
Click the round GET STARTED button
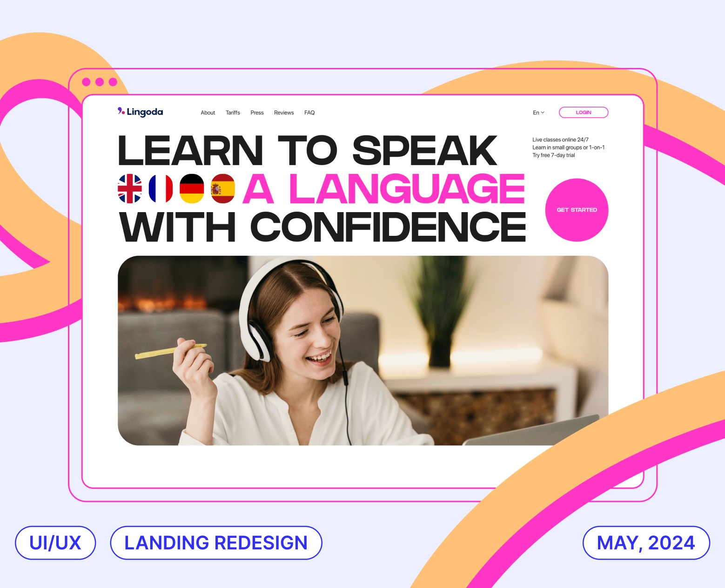click(x=577, y=210)
